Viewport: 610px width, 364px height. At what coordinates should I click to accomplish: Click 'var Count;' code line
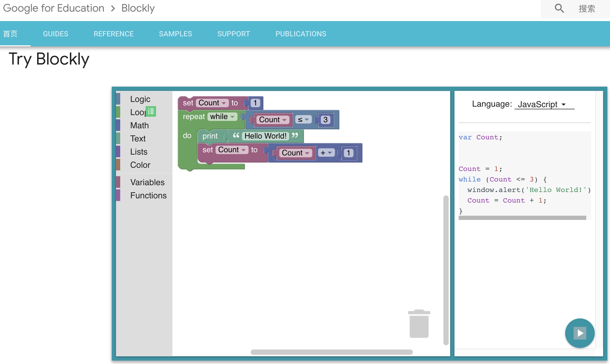(x=480, y=137)
